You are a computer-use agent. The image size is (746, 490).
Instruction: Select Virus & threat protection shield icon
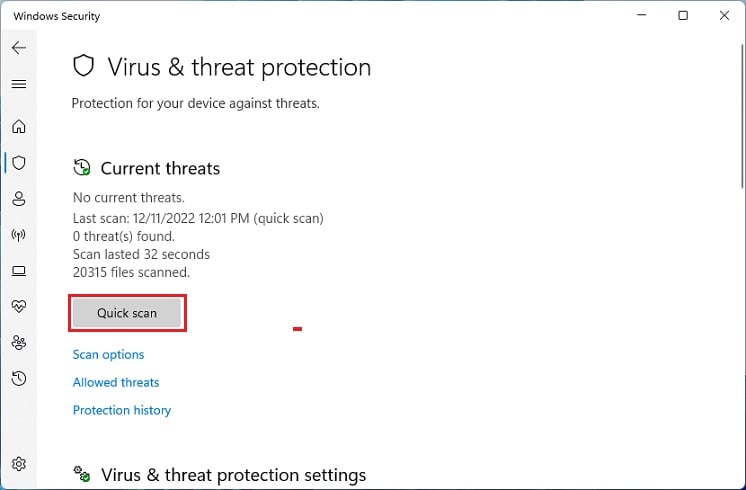19,162
